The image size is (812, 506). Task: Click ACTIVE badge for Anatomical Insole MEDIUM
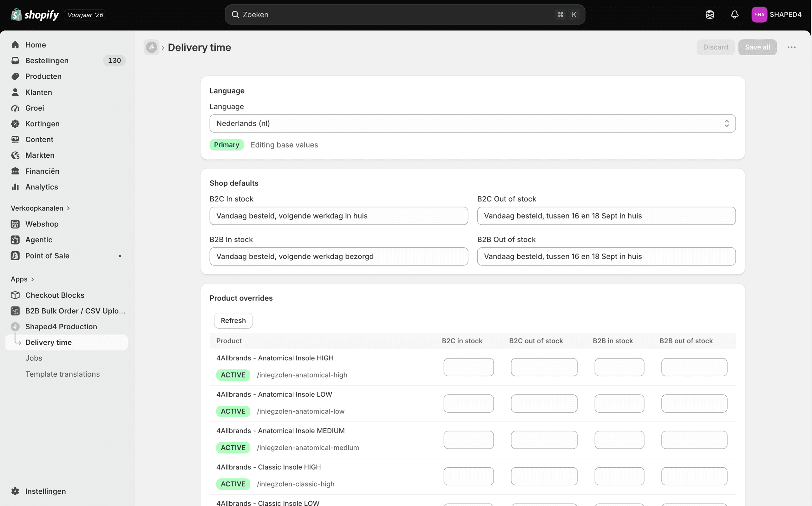pos(233,448)
